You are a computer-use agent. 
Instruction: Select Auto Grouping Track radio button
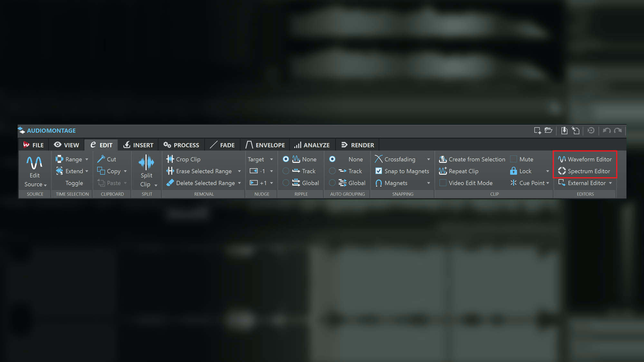click(x=332, y=171)
